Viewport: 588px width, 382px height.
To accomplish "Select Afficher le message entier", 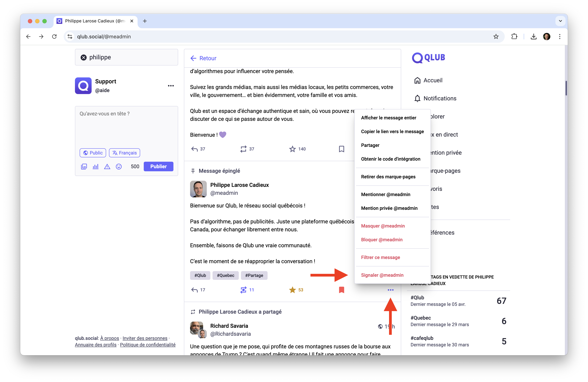I will (x=393, y=118).
